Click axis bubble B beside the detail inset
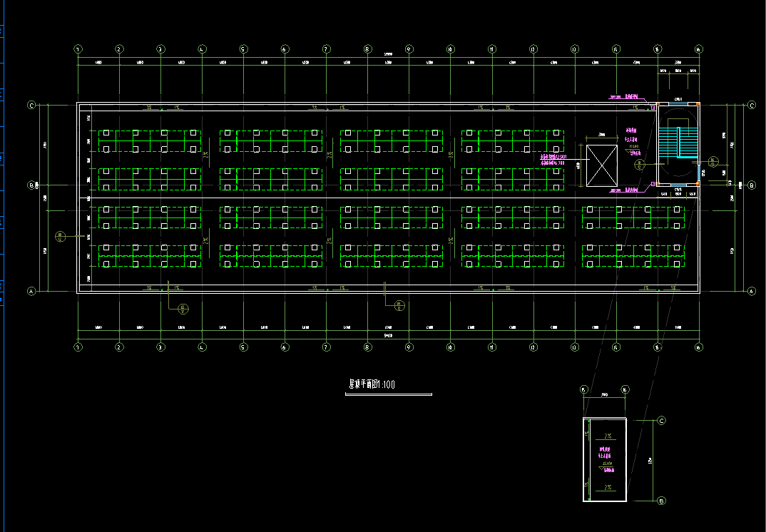 661,501
